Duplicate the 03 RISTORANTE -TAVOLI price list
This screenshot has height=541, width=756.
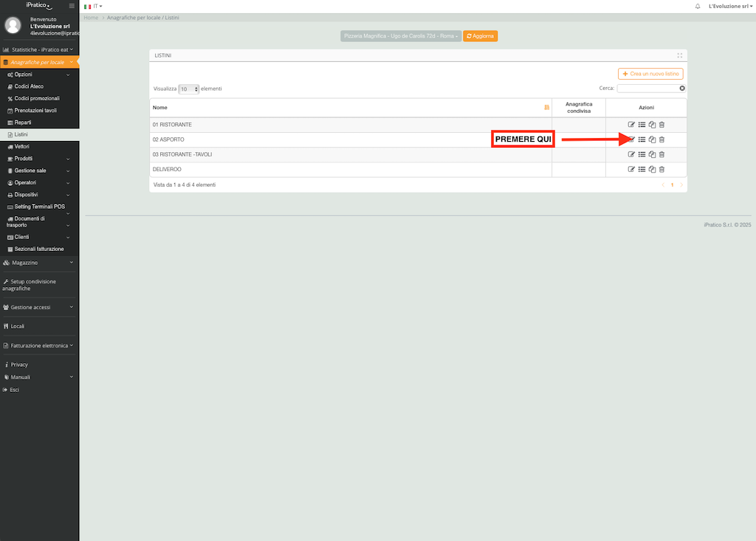point(652,154)
